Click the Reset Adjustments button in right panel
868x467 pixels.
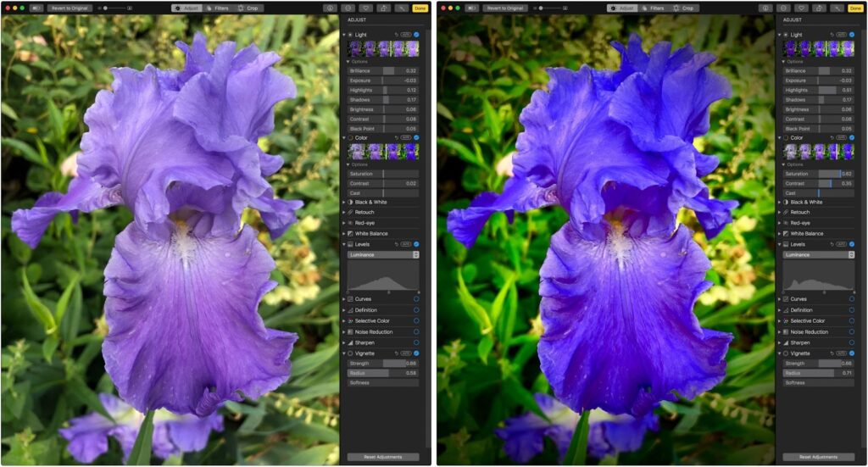[x=818, y=457]
